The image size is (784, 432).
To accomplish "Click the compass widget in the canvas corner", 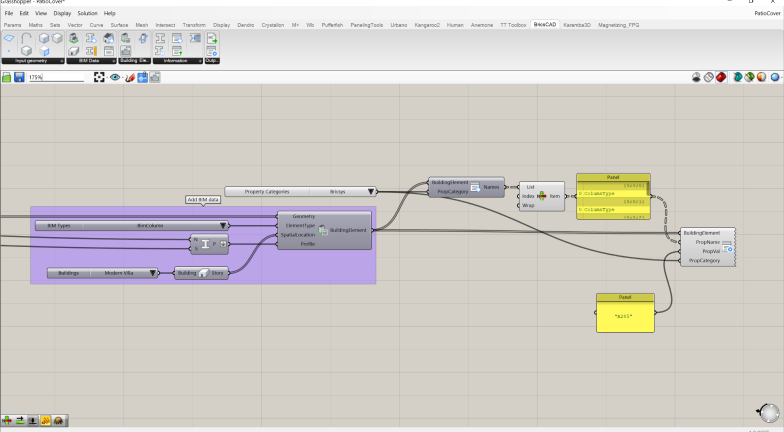I will tap(768, 412).
